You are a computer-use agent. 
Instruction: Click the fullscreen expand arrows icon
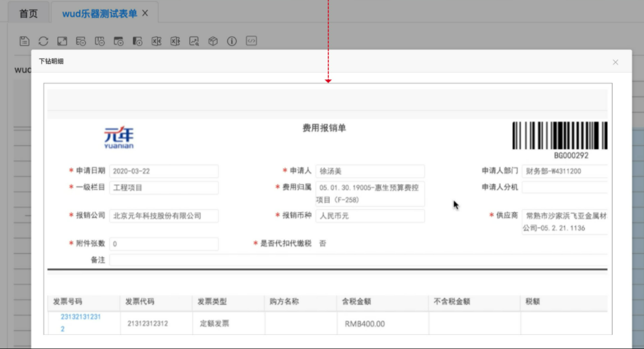[x=62, y=41]
